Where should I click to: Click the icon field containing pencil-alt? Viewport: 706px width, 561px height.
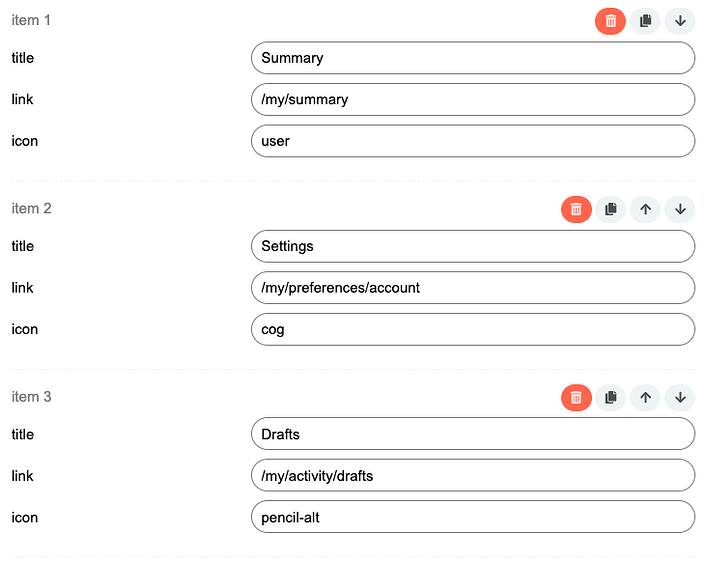(472, 517)
